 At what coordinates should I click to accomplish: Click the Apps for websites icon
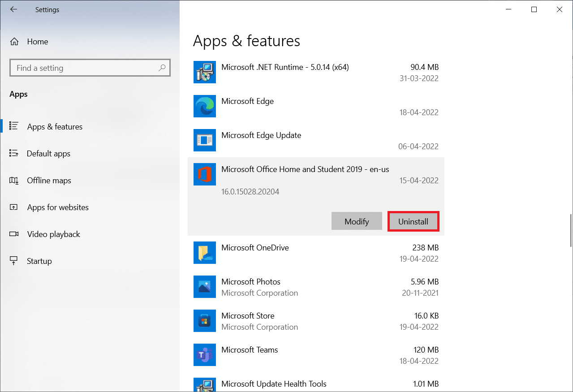point(13,207)
